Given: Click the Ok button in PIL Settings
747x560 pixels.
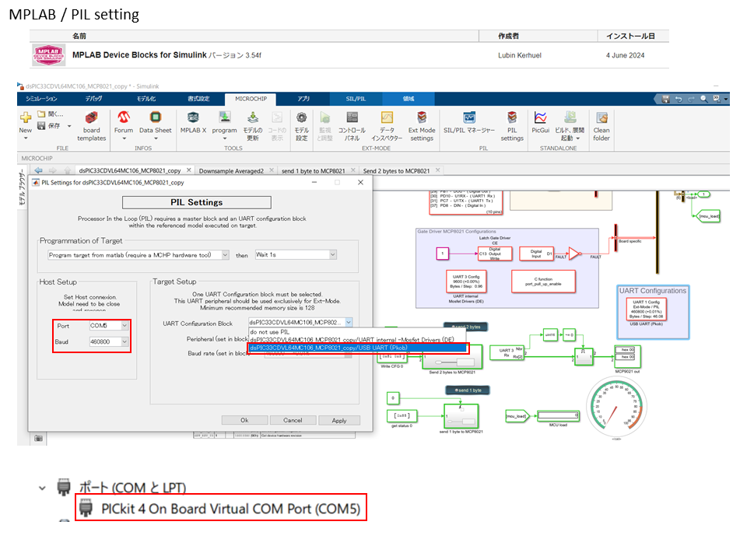Looking at the screenshot, I should pyautogui.click(x=246, y=420).
